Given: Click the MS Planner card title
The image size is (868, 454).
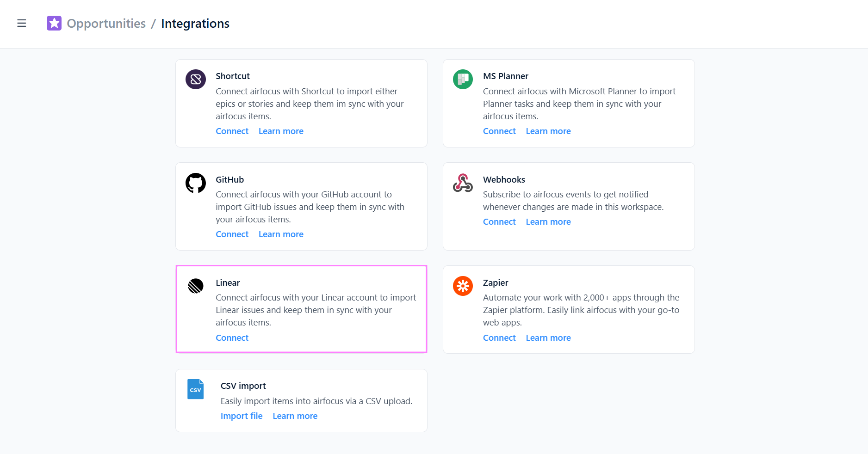Looking at the screenshot, I should [x=506, y=76].
